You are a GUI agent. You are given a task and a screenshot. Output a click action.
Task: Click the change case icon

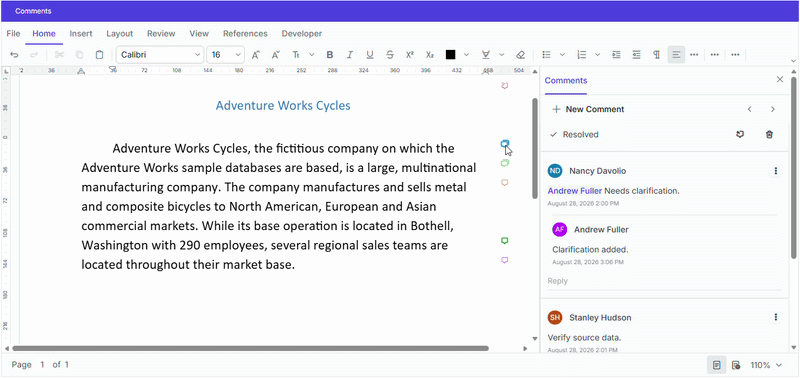click(296, 55)
